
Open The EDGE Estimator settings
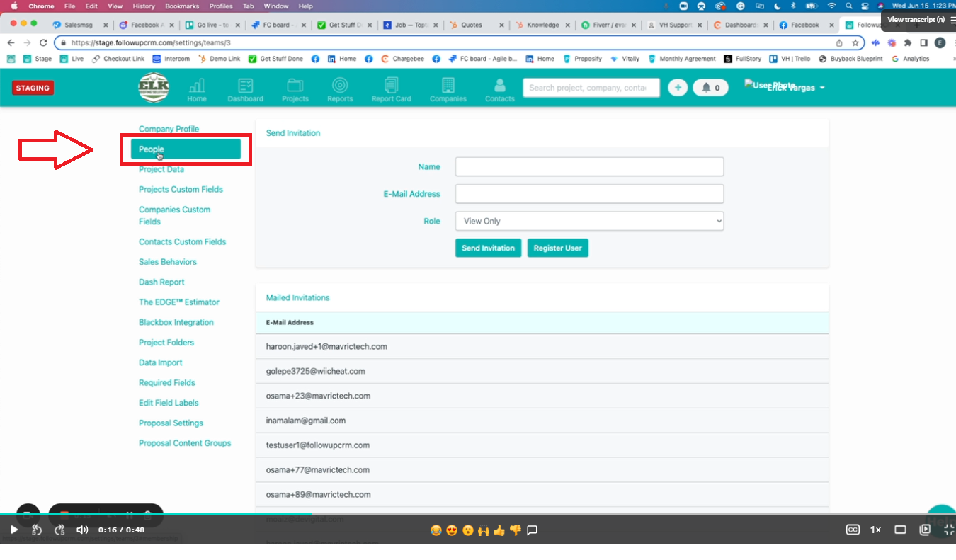click(179, 302)
